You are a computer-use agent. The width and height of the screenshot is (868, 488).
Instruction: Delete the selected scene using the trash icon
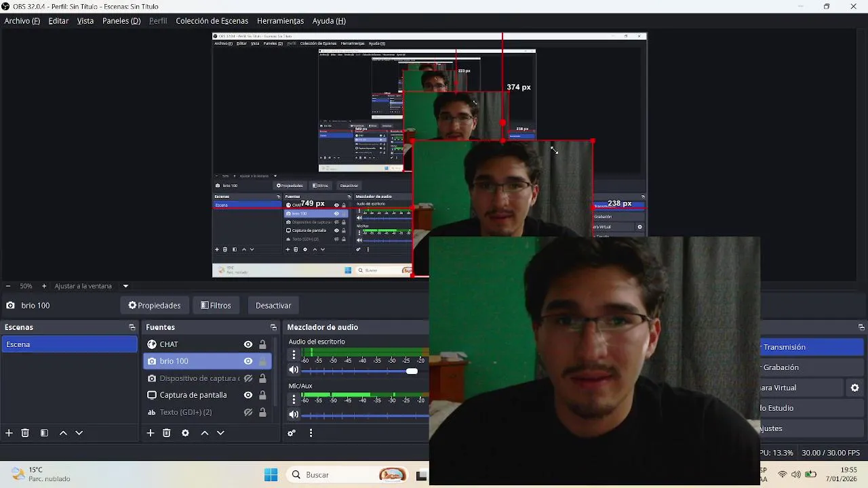[25, 433]
